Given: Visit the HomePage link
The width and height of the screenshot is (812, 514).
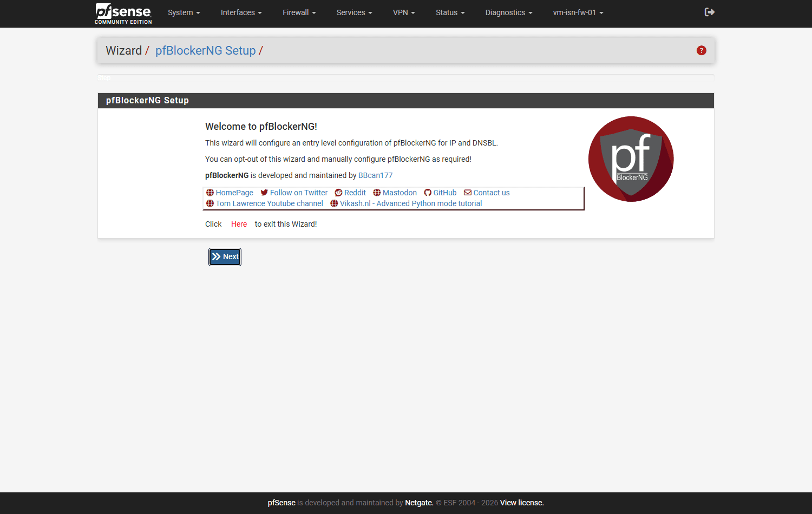Looking at the screenshot, I should [234, 193].
